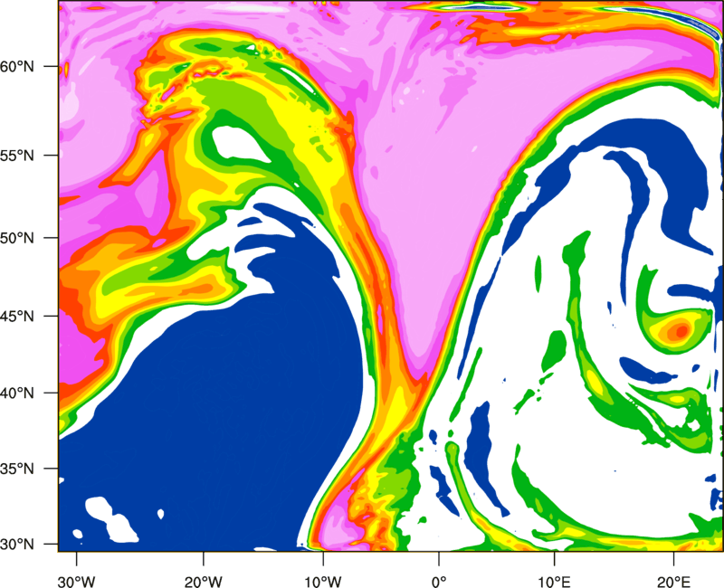The height and width of the screenshot is (588, 724).
Task: Click the 20°W longitude label
Action: (x=204, y=582)
